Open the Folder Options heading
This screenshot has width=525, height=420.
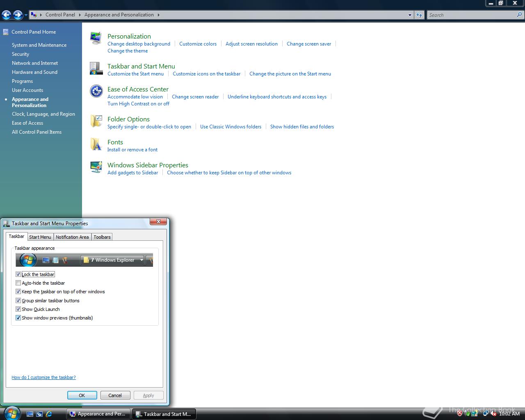(x=128, y=119)
